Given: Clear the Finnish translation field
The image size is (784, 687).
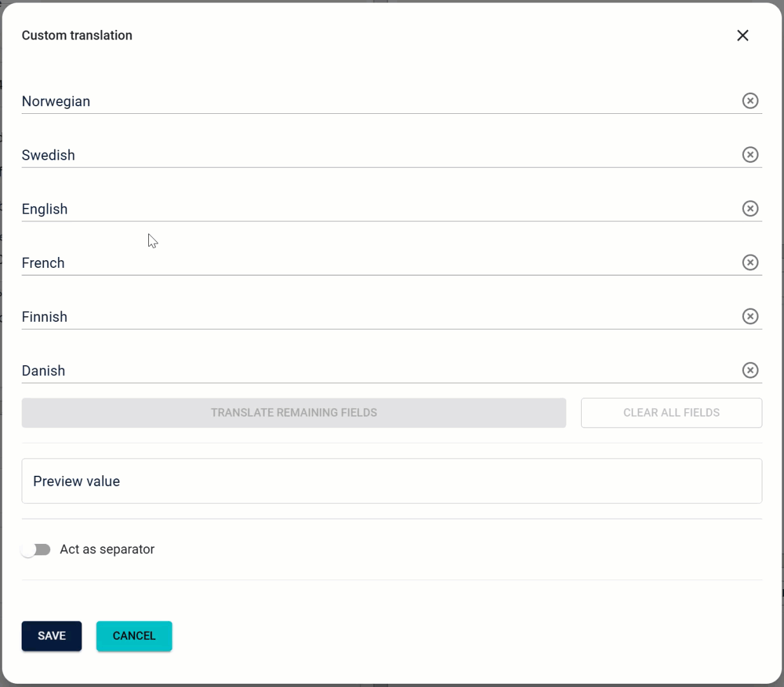Looking at the screenshot, I should pos(750,316).
